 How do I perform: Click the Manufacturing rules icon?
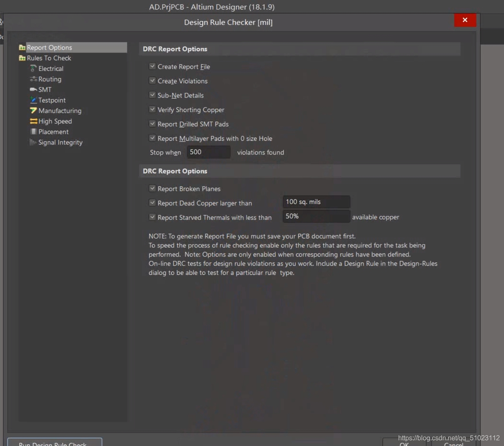pyautogui.click(x=33, y=110)
